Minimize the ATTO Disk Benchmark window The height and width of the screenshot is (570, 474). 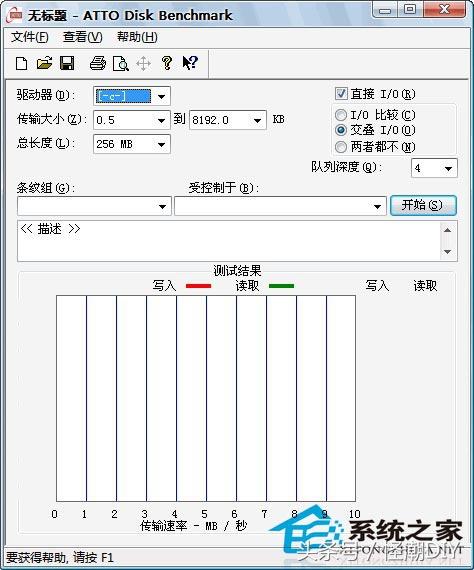pyautogui.click(x=385, y=10)
